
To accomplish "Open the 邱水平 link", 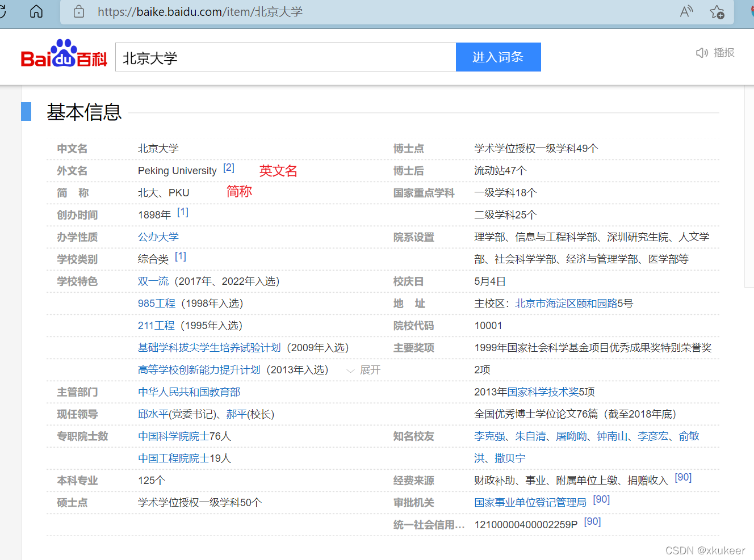I will click(x=153, y=414).
